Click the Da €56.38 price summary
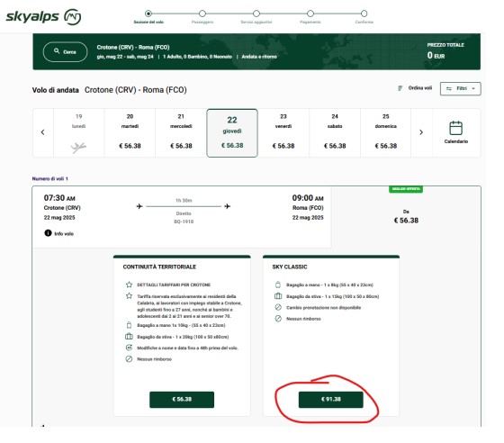This screenshot has height=443, width=504. pyautogui.click(x=406, y=217)
